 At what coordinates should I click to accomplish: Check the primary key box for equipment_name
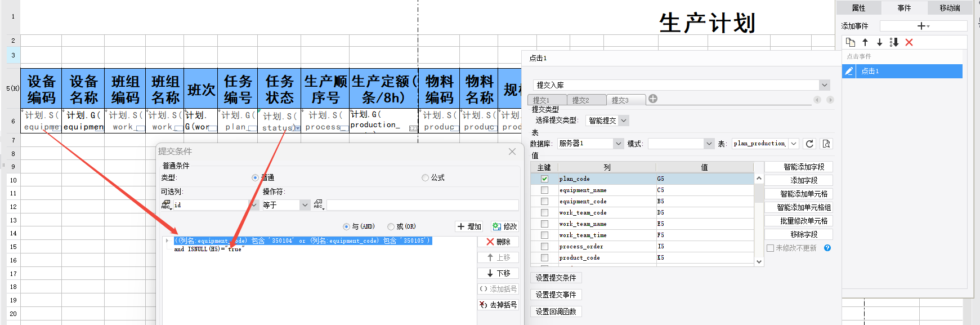coord(544,190)
